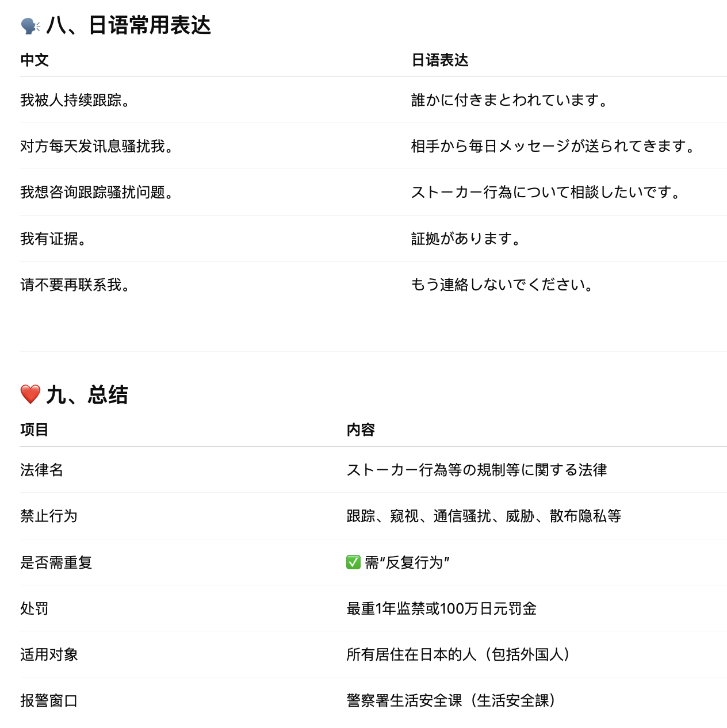The image size is (727, 728).
Task: Click the phrase ストーカー行為について相談したいです。
Action: (x=546, y=192)
